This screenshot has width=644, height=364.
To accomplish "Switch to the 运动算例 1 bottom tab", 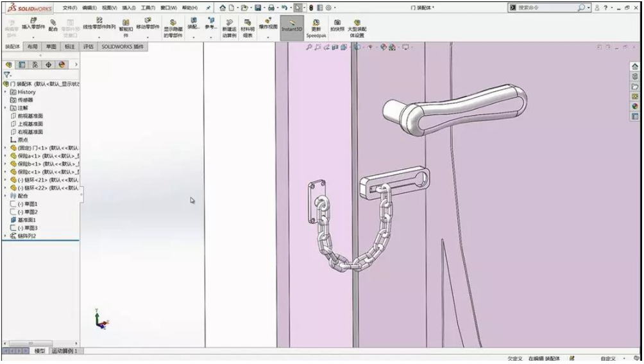I will pyautogui.click(x=65, y=351).
